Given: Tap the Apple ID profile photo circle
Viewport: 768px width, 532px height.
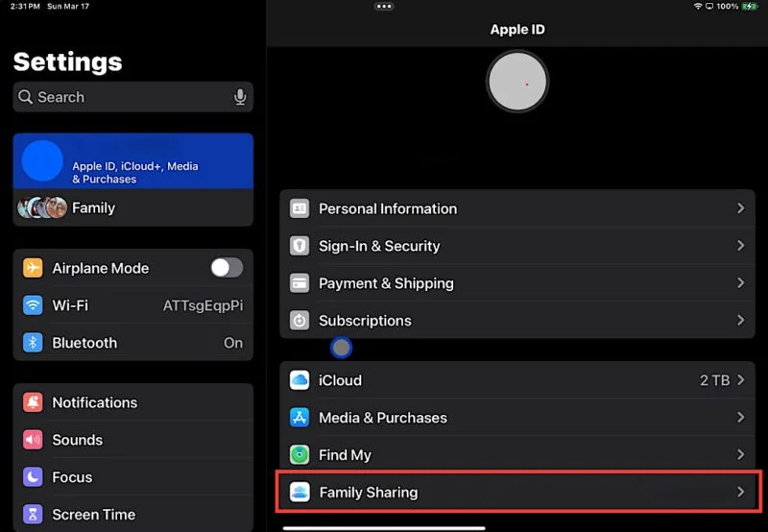Looking at the screenshot, I should [517, 82].
